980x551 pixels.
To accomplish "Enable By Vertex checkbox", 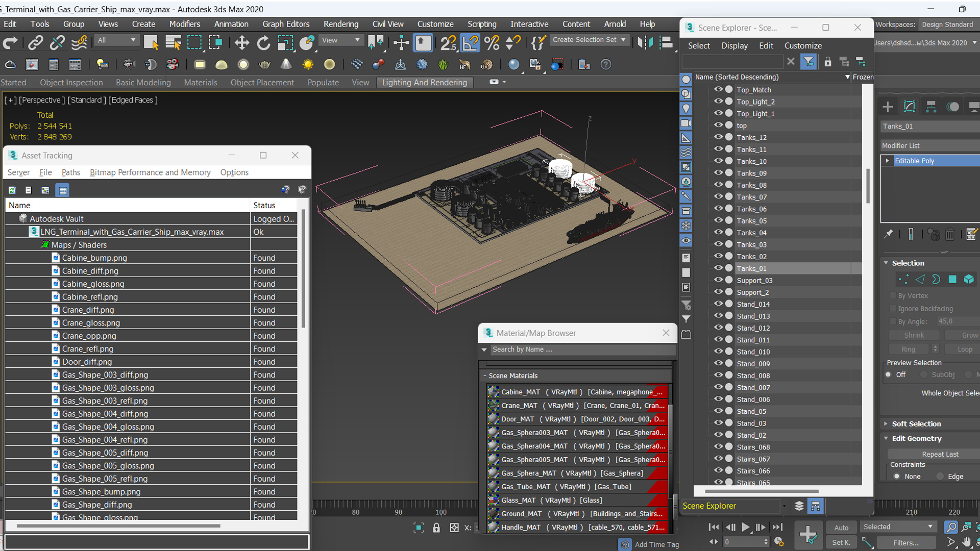I will 893,295.
